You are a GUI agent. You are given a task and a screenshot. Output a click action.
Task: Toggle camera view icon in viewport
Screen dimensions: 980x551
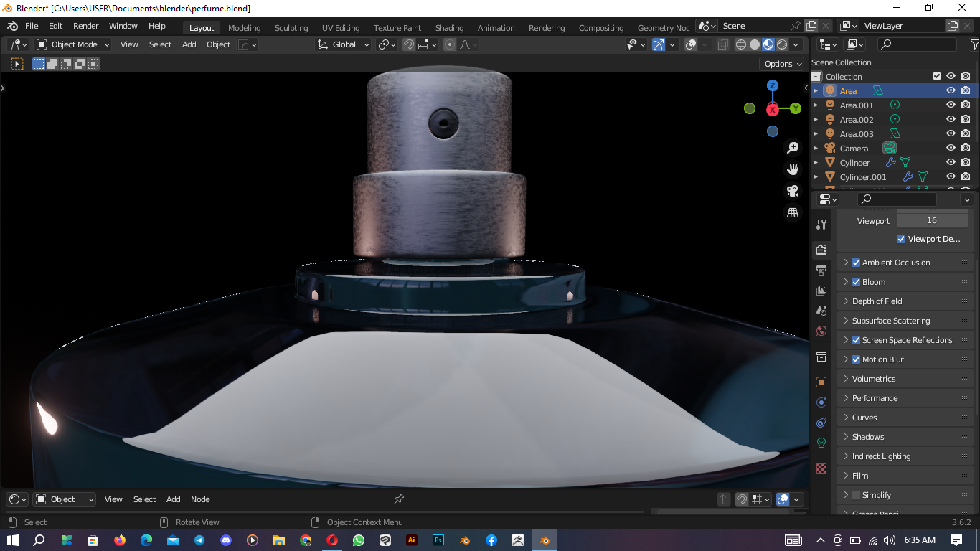[793, 191]
